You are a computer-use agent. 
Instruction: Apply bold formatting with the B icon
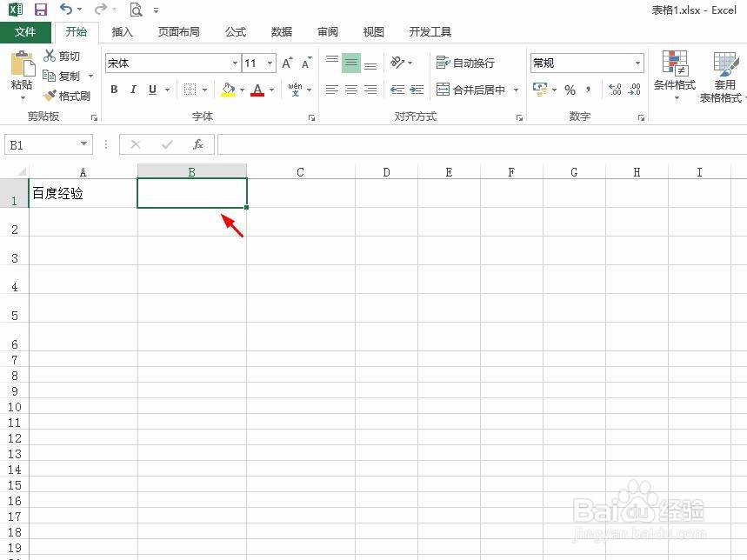click(x=113, y=89)
